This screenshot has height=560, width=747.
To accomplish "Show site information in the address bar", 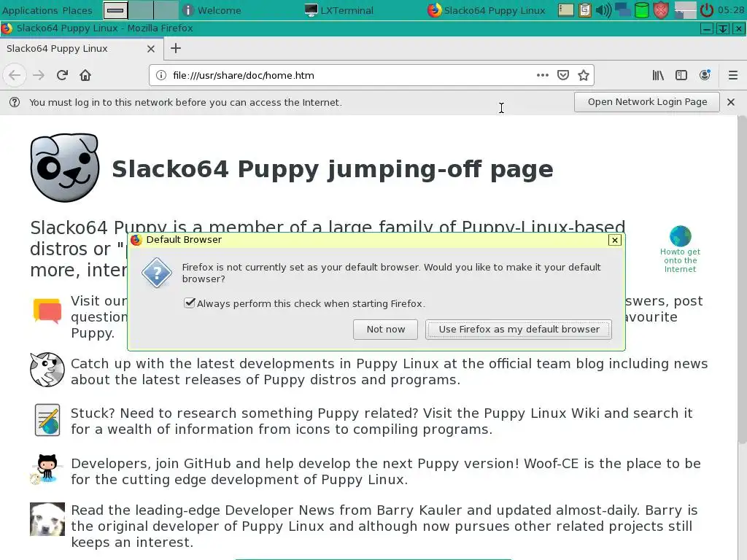I will click(x=161, y=75).
